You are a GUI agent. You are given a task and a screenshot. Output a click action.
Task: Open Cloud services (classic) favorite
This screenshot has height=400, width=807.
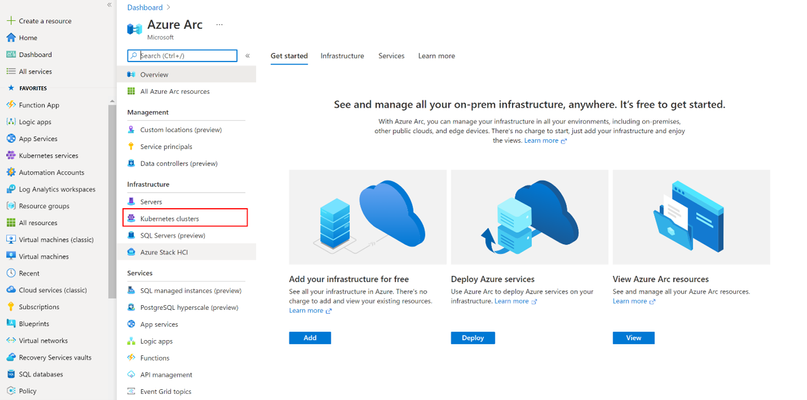pos(54,290)
